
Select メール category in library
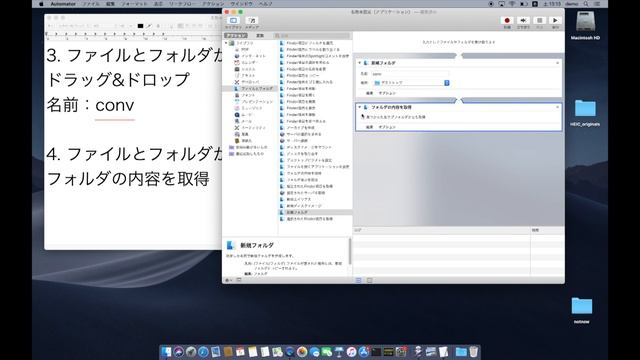coord(246,121)
